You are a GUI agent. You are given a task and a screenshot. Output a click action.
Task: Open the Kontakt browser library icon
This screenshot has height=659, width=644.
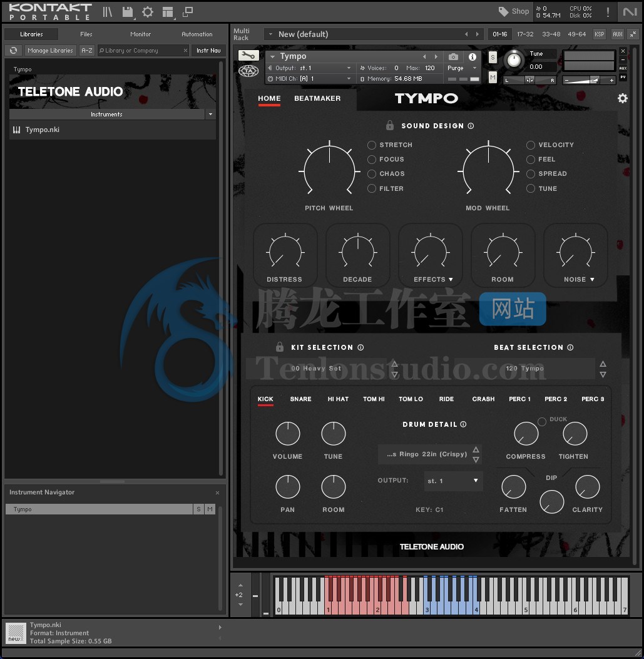click(107, 12)
